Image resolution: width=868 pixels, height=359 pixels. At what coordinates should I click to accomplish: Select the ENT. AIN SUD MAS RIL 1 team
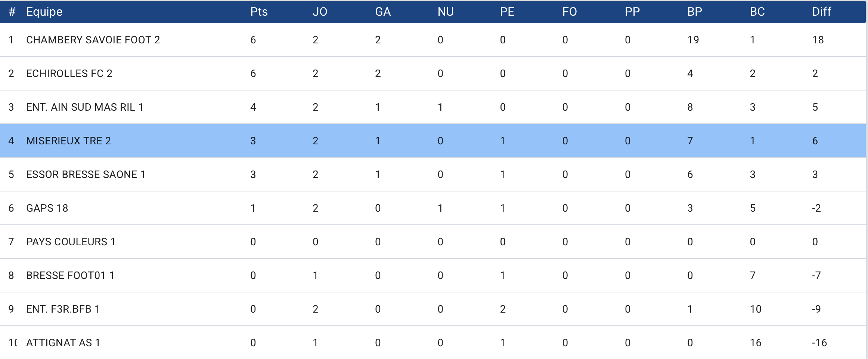point(85,107)
